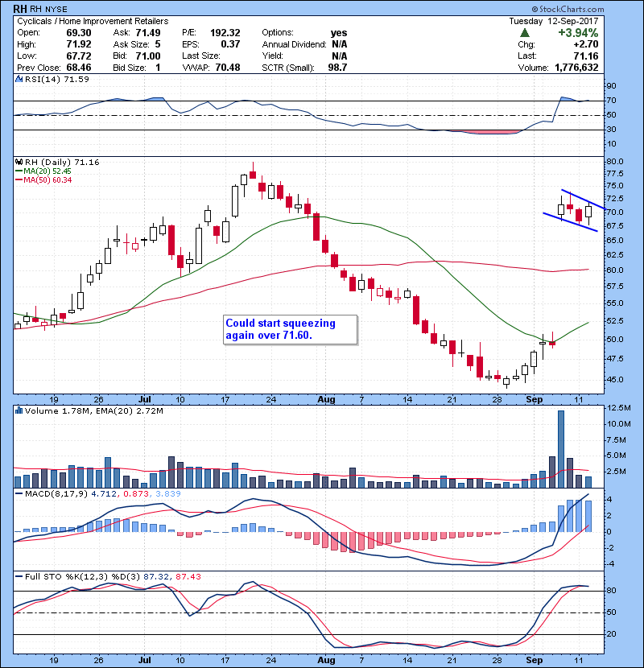Select the green MA(20) 52.45 legend entry
Screen dimensions: 644x668
[x=43, y=171]
